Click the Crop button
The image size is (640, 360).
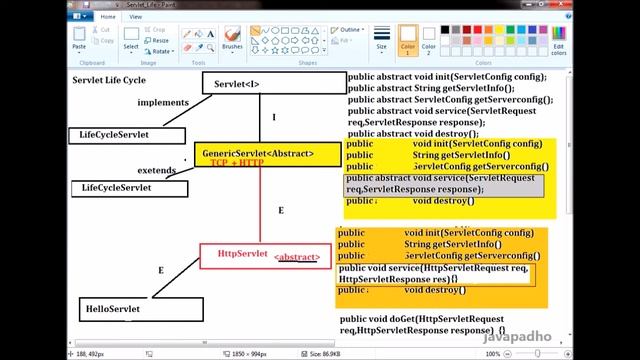(155, 29)
